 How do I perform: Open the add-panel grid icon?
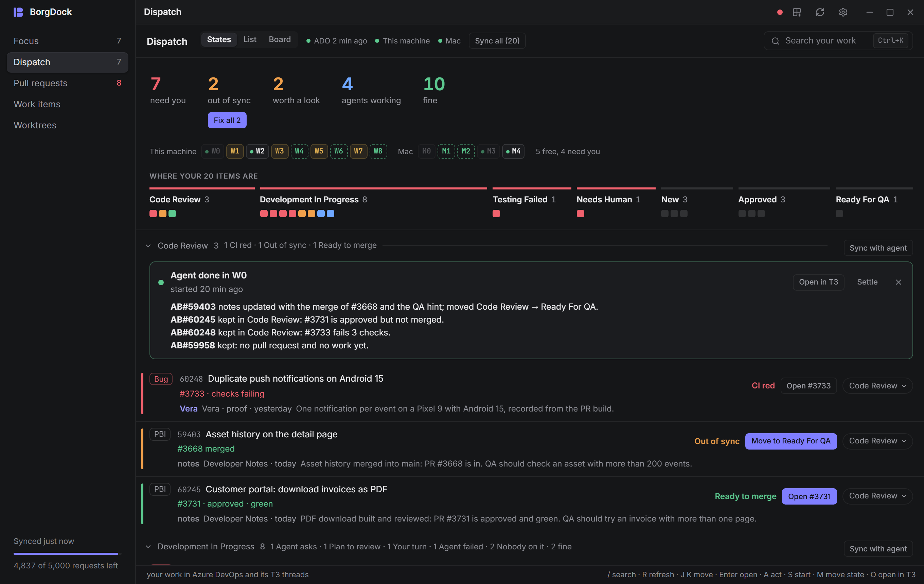pyautogui.click(x=797, y=12)
